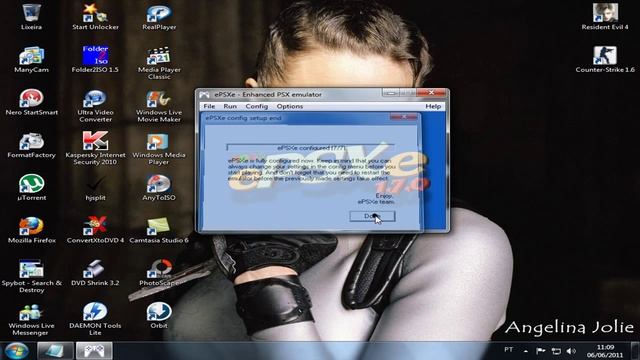
Task: Show hidden system tray icons arrow
Action: point(526,351)
